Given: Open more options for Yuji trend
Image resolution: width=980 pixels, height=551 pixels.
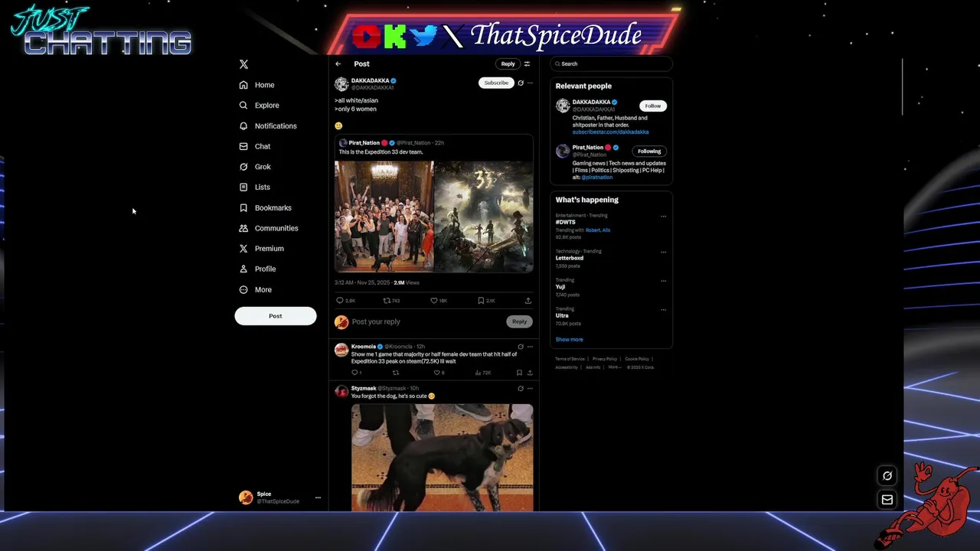Looking at the screenshot, I should (663, 281).
